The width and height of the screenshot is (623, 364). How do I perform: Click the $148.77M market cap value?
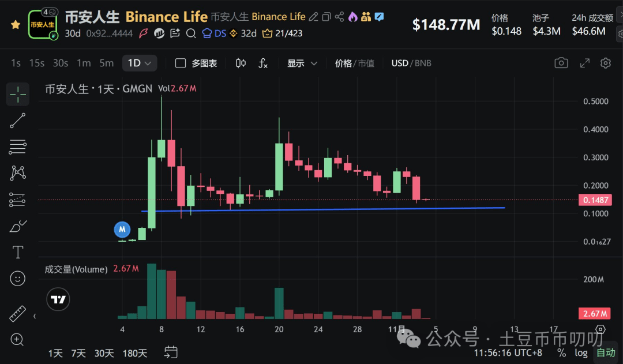(446, 25)
